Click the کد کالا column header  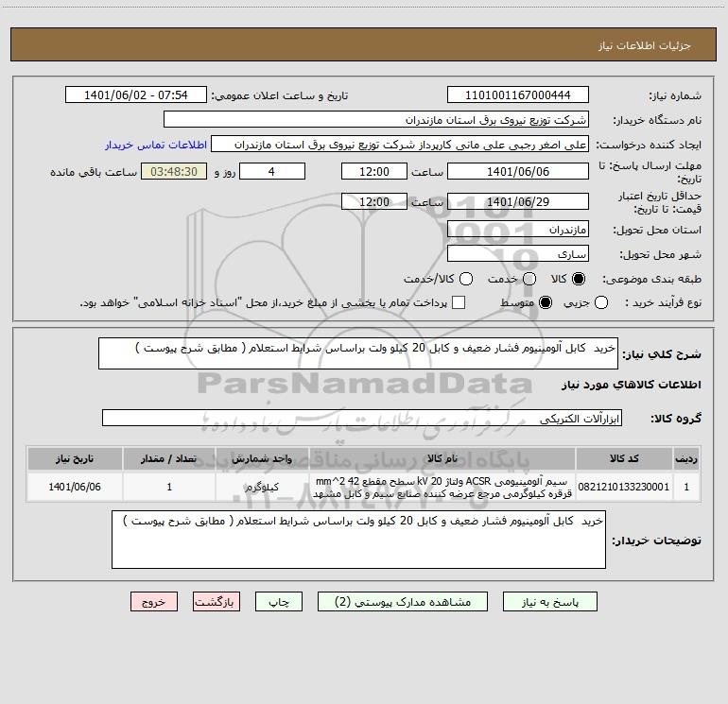[x=624, y=458]
